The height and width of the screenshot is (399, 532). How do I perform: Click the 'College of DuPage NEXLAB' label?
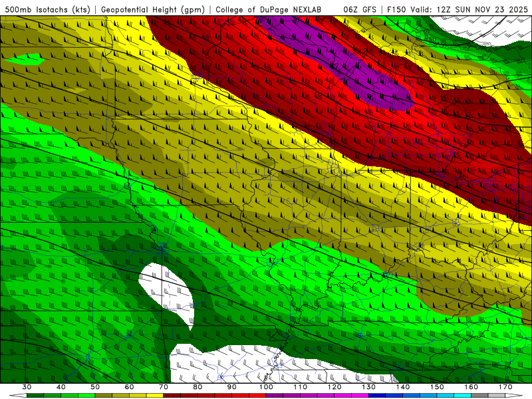pos(269,10)
